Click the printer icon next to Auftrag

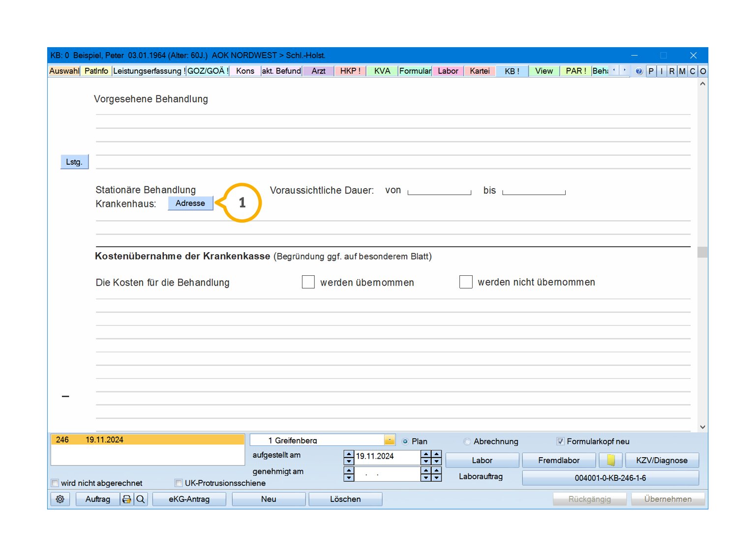[127, 499]
